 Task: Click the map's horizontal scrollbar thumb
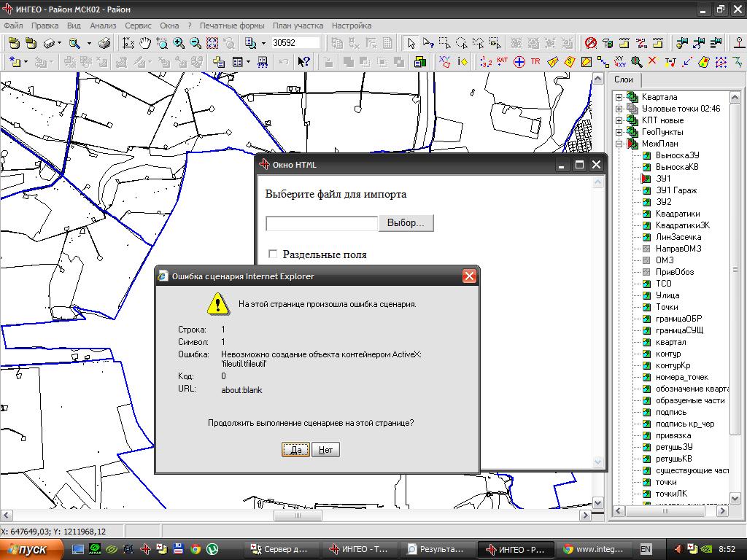click(x=298, y=516)
